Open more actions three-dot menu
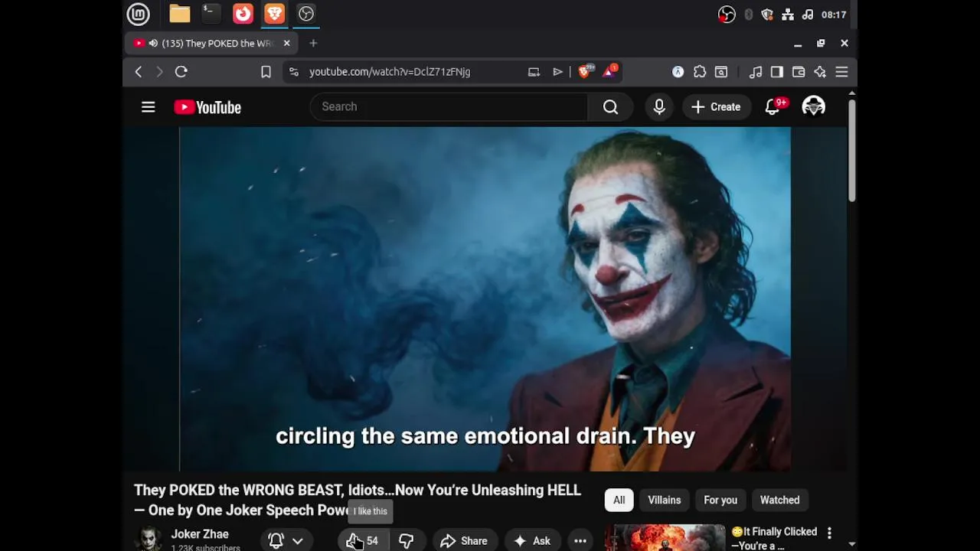 [580, 541]
